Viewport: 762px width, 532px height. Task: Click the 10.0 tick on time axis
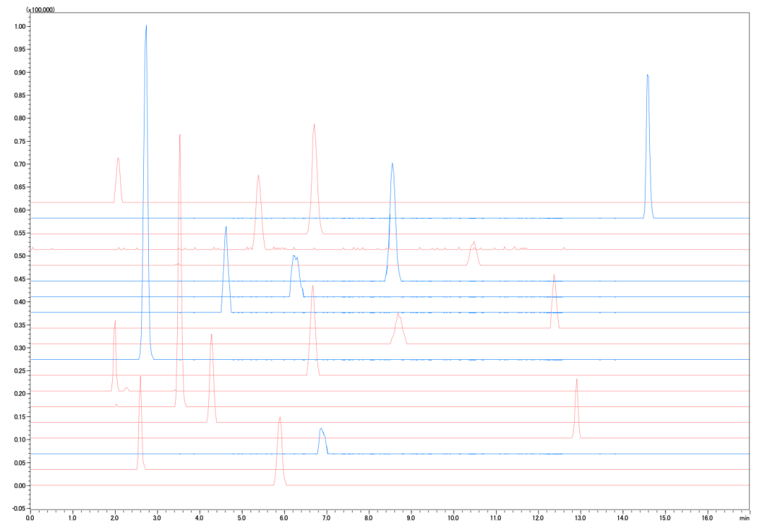coord(453,517)
